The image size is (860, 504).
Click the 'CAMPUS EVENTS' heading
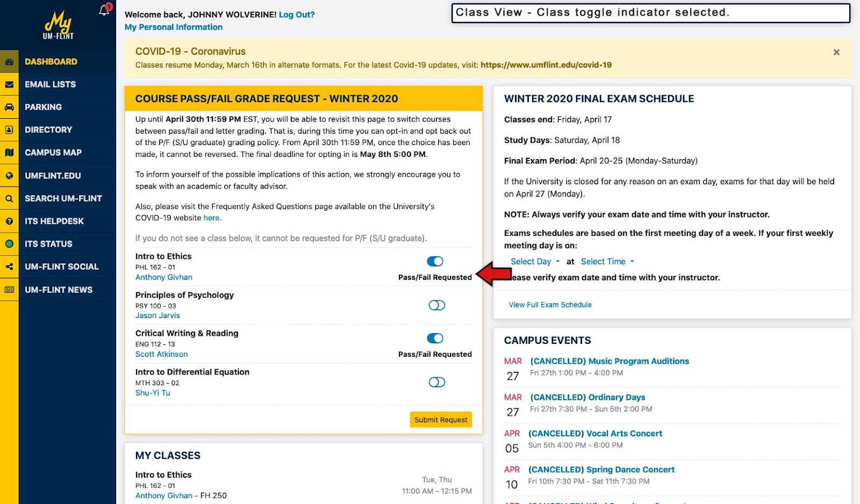(548, 341)
